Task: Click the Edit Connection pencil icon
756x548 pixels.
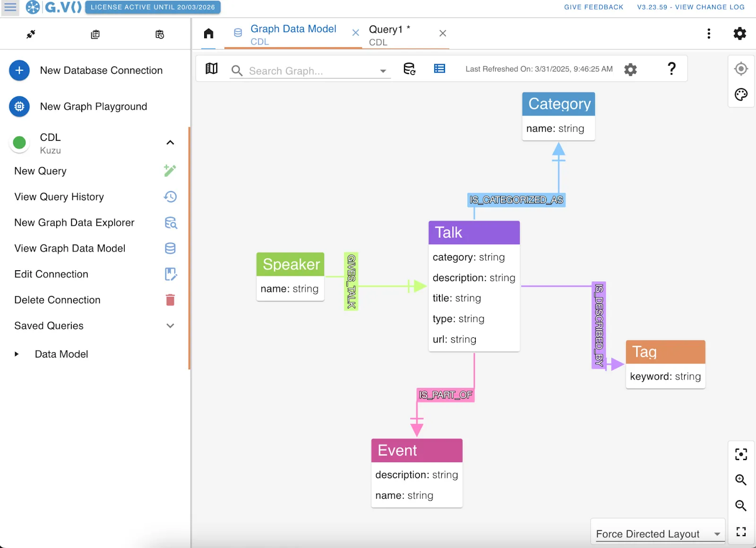Action: (171, 274)
